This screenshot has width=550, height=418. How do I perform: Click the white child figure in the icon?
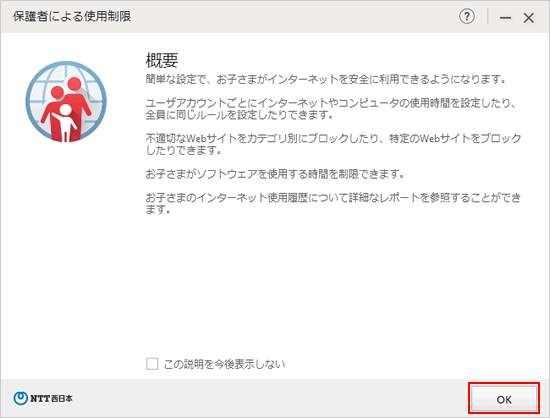coord(66,122)
